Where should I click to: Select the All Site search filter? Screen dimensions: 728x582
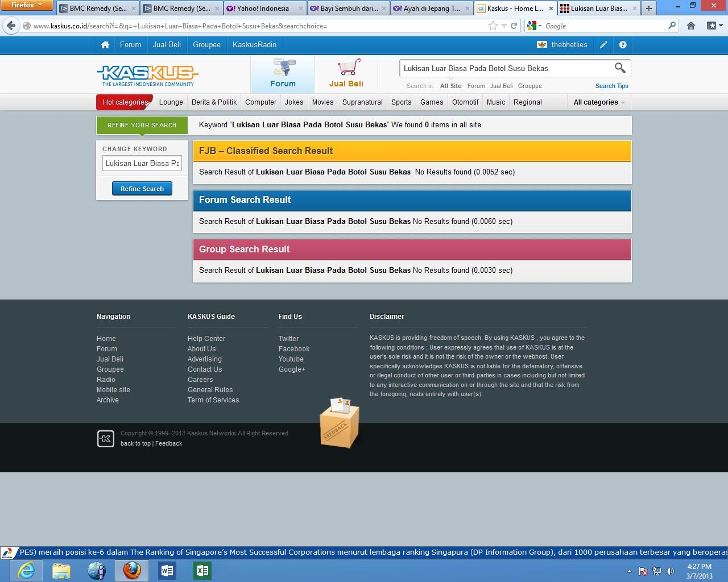450,86
